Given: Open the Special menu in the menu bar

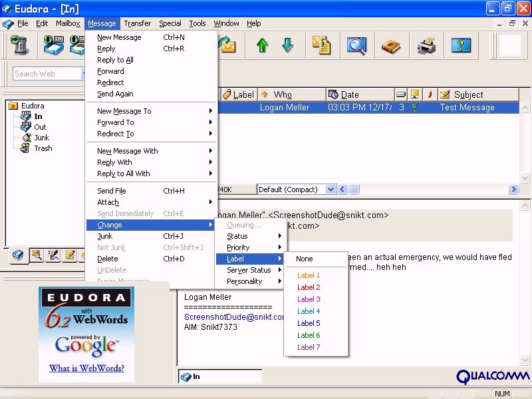Looking at the screenshot, I should pos(170,23).
